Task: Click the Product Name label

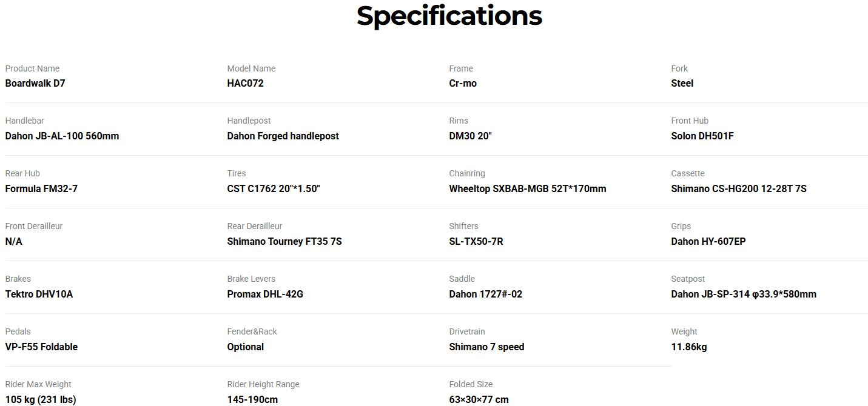Action: (32, 68)
